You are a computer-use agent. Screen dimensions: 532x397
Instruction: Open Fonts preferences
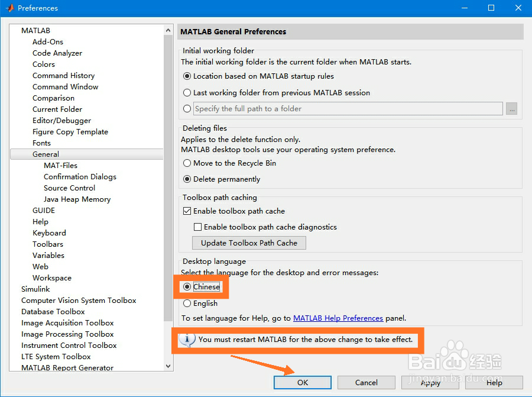42,143
